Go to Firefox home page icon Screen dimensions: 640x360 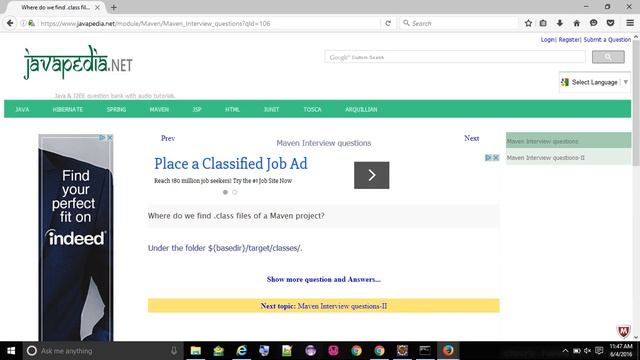click(x=576, y=23)
